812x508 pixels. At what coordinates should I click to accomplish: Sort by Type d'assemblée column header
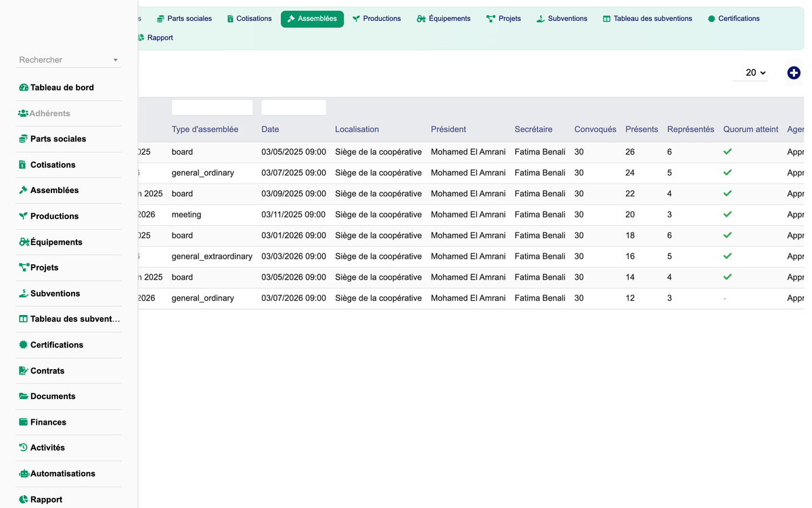205,129
